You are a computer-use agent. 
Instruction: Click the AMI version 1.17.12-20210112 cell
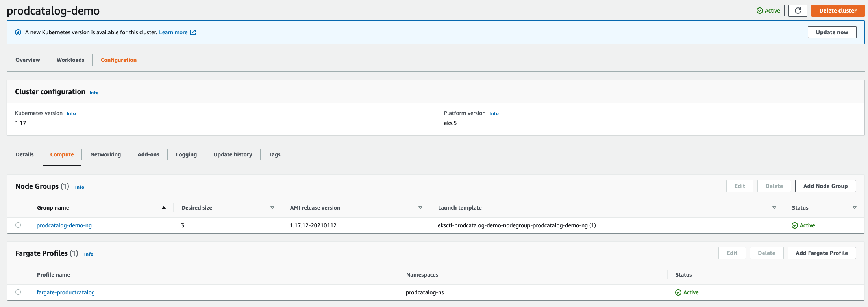pyautogui.click(x=313, y=225)
